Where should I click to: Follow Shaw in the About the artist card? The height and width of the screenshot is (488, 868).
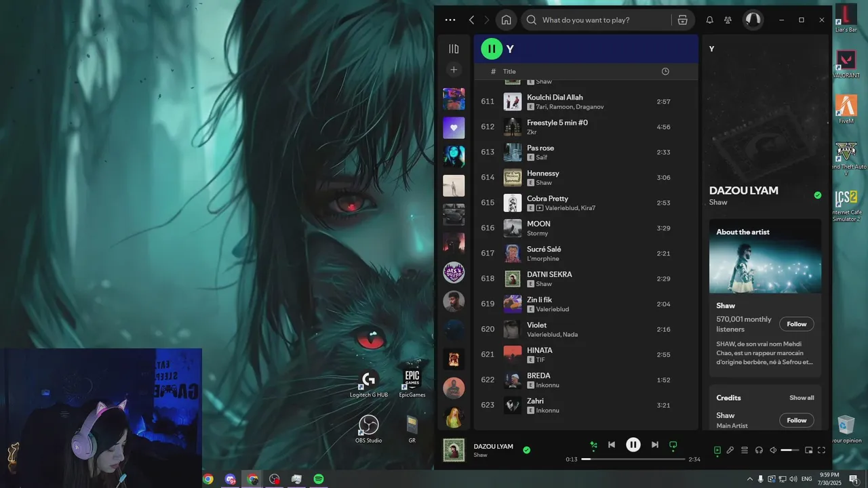[797, 324]
